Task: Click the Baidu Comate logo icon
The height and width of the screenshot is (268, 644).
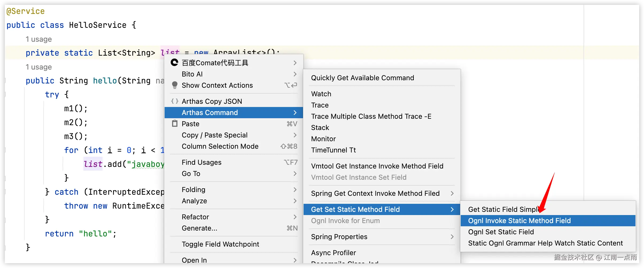Action: click(x=174, y=63)
